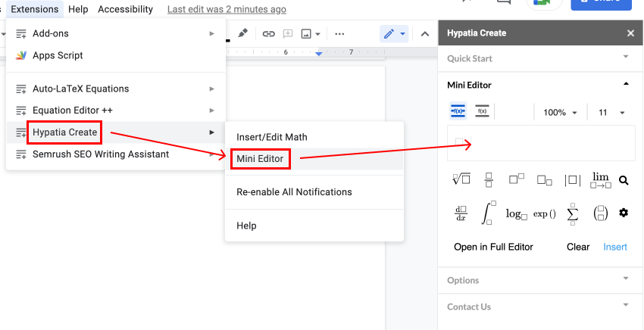Open the Extensions menu

(x=35, y=9)
